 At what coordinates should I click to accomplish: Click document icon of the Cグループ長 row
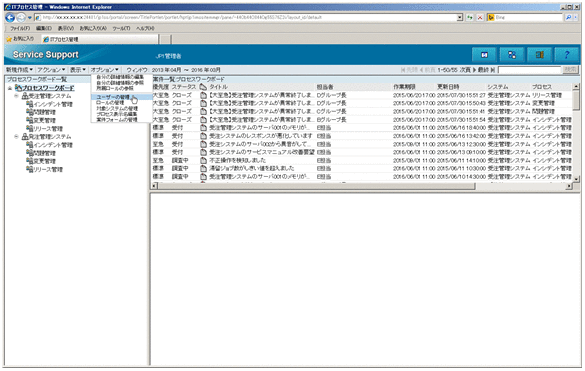point(203,112)
